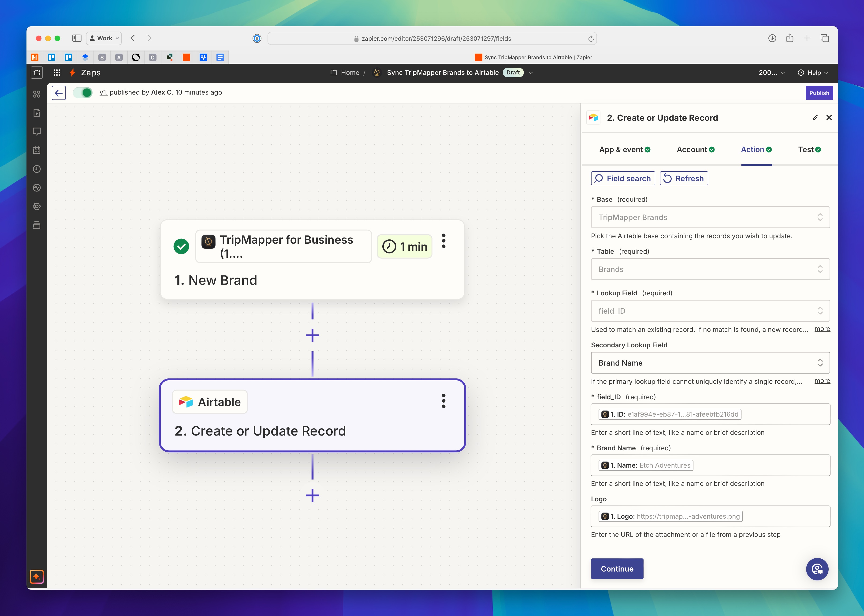
Task: Open the AI copilot icon at bottom left
Action: pos(37,576)
